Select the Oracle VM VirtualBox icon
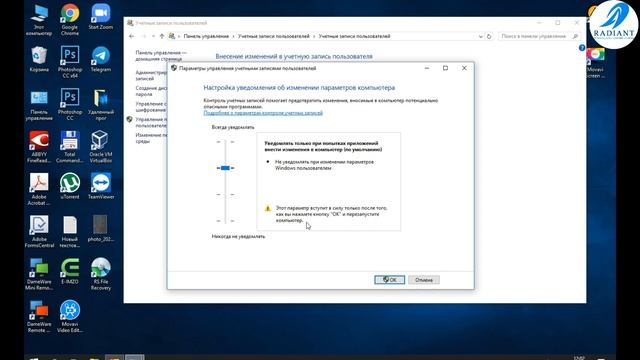 pos(100,147)
